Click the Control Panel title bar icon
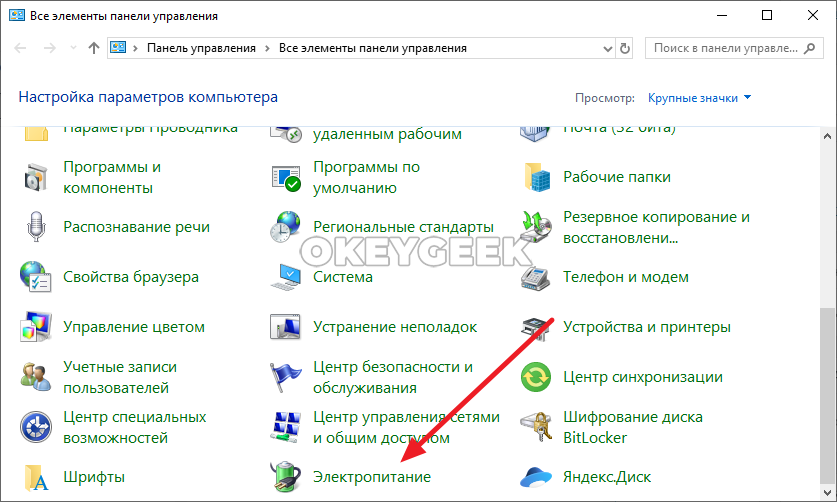The height and width of the screenshot is (502, 837). point(17,15)
